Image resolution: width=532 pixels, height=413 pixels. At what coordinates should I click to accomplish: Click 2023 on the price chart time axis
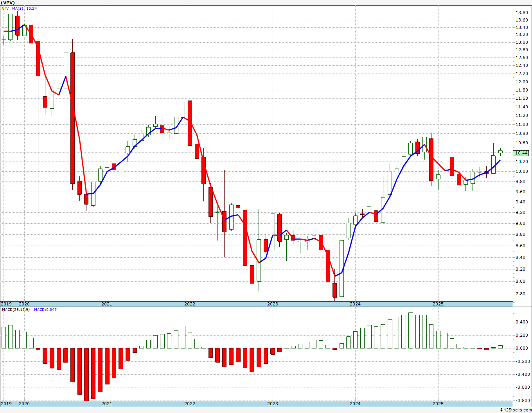click(x=273, y=304)
